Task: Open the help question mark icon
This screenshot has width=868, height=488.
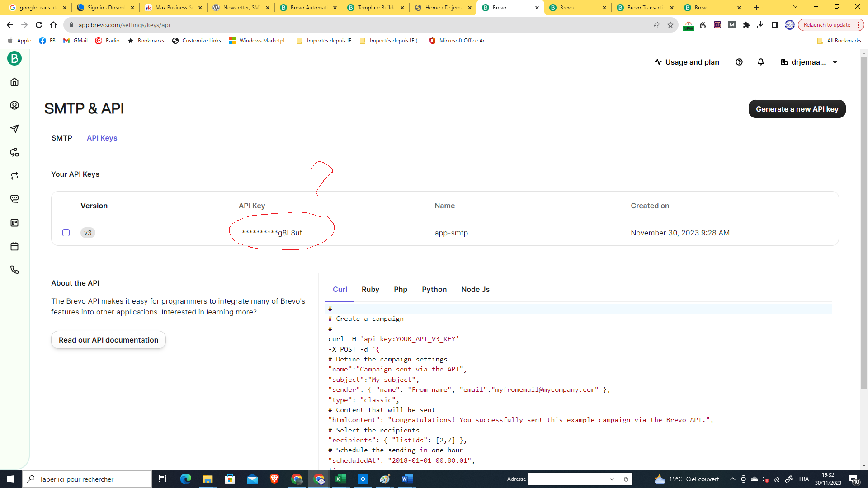Action: pyautogui.click(x=739, y=62)
